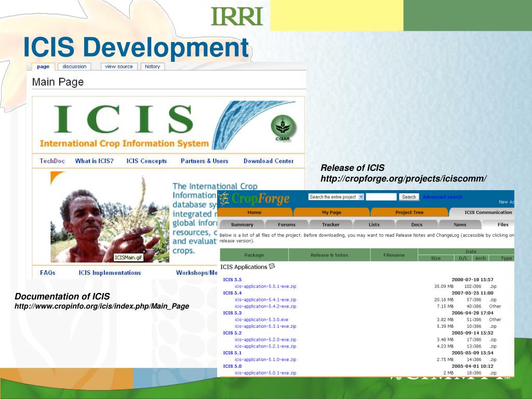This screenshot has width=532, height=399.
Task: Click the 'Package' column header
Action: click(254, 255)
